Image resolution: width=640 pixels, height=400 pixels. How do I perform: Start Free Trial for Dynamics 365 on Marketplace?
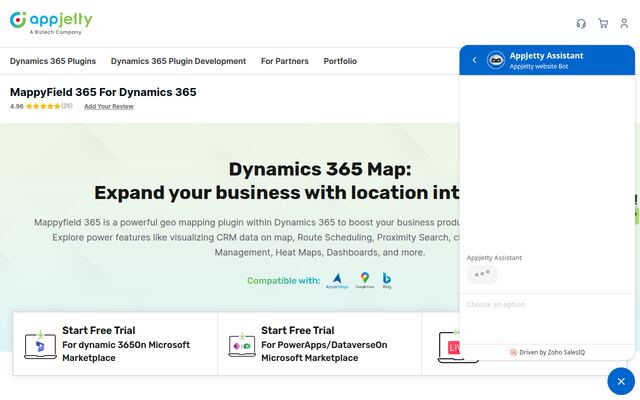[x=116, y=344]
